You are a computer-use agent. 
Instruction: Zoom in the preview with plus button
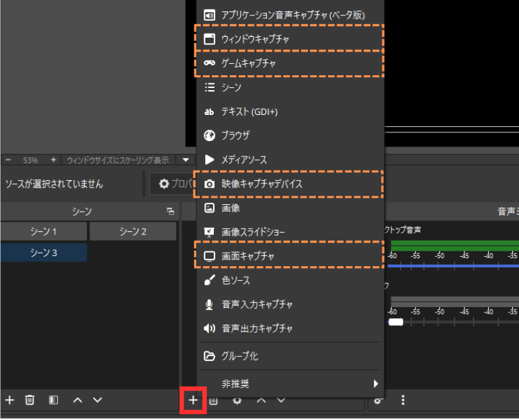pos(54,160)
